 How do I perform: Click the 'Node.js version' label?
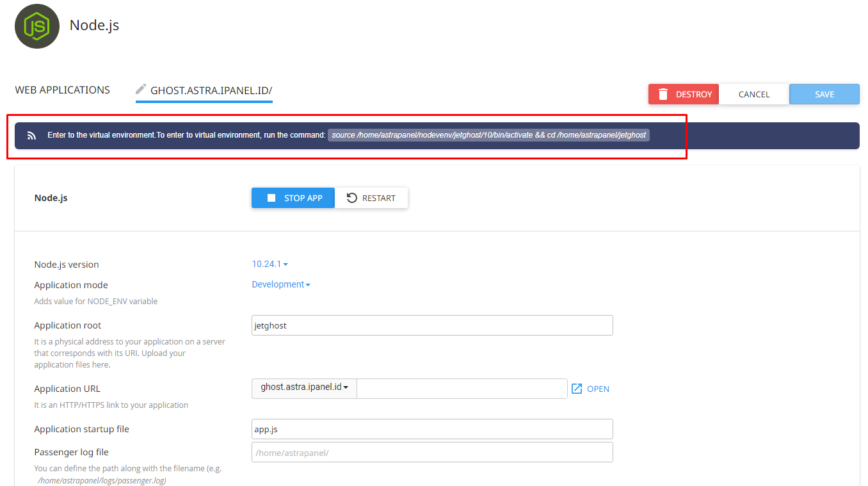pyautogui.click(x=67, y=264)
